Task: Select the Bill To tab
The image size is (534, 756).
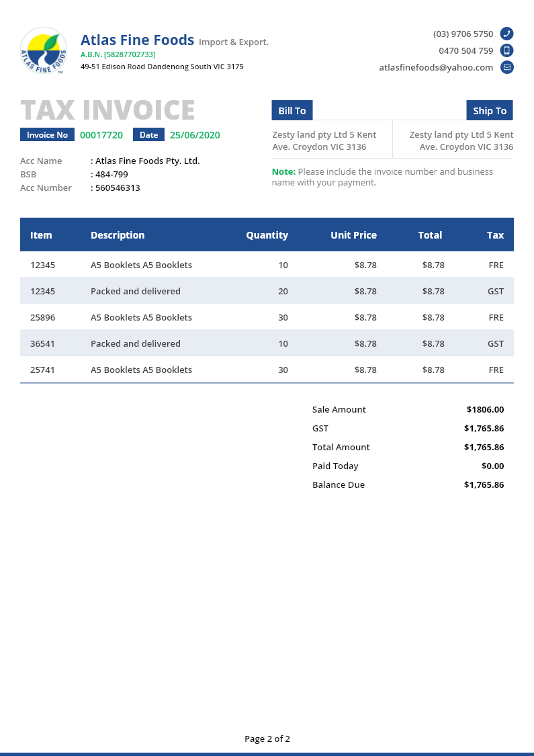Action: pyautogui.click(x=292, y=111)
